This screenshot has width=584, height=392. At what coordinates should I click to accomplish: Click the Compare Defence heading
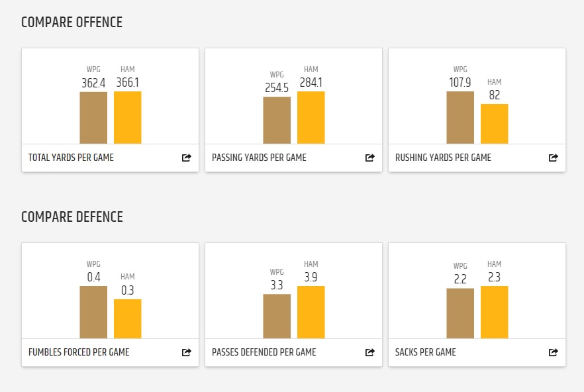click(72, 217)
